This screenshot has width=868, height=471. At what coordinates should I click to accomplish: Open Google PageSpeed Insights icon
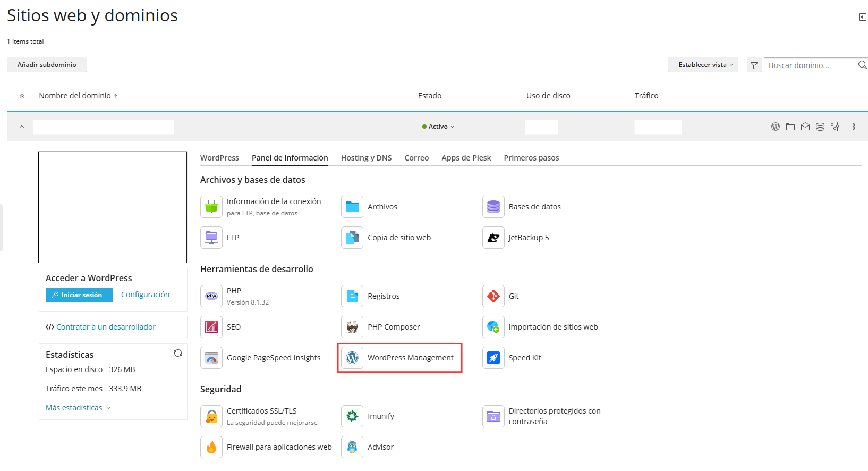[x=211, y=358]
